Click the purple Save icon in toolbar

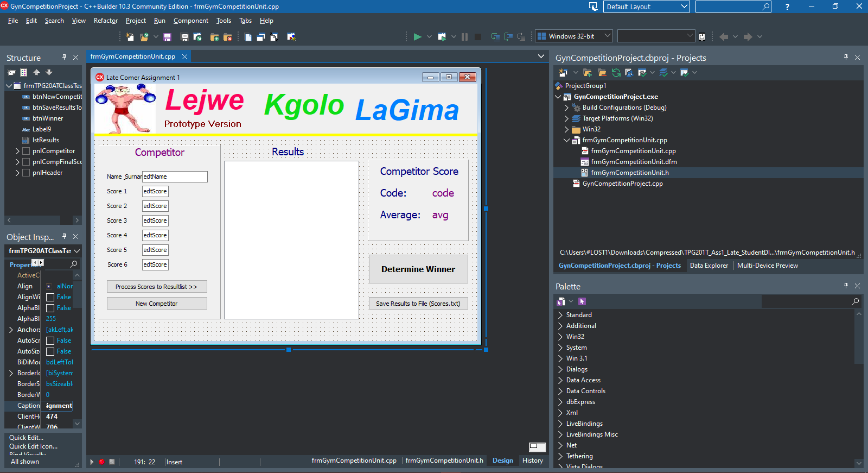coord(167,37)
